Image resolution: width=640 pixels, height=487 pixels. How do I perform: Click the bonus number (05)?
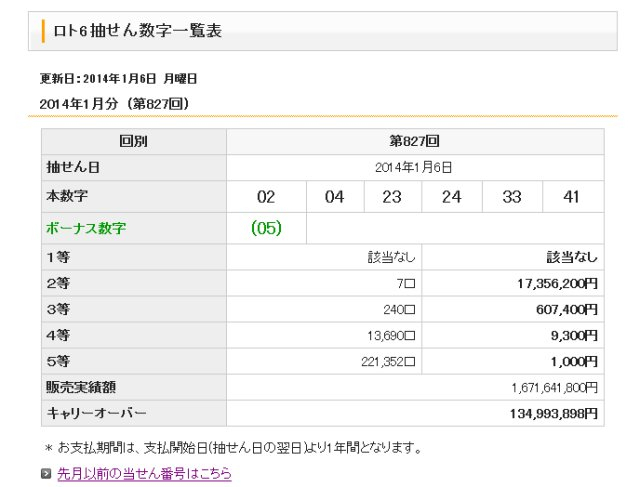266,228
